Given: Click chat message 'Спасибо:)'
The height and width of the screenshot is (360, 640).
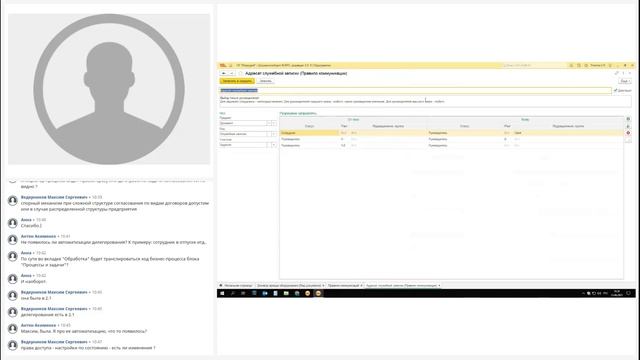Looking at the screenshot, I should 31,225.
